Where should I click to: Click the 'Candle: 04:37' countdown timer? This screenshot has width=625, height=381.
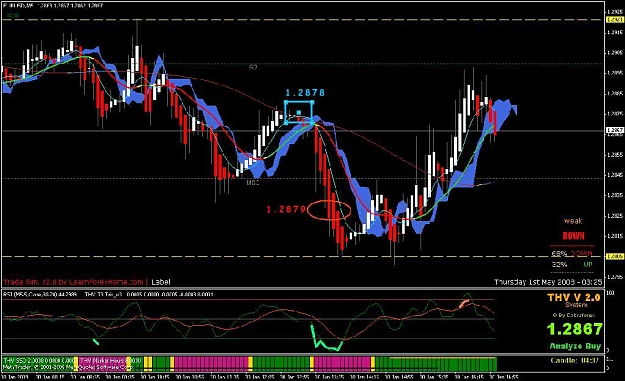click(574, 360)
